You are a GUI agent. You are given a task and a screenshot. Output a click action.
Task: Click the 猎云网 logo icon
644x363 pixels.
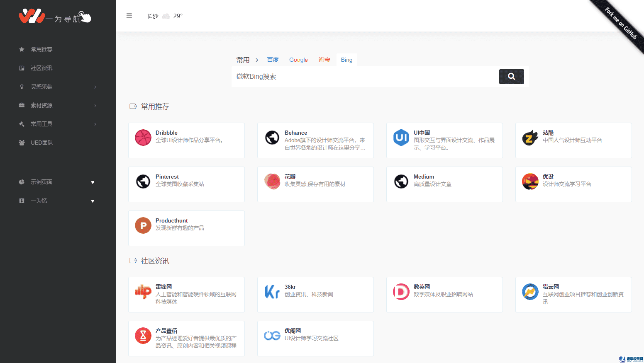pos(530,292)
